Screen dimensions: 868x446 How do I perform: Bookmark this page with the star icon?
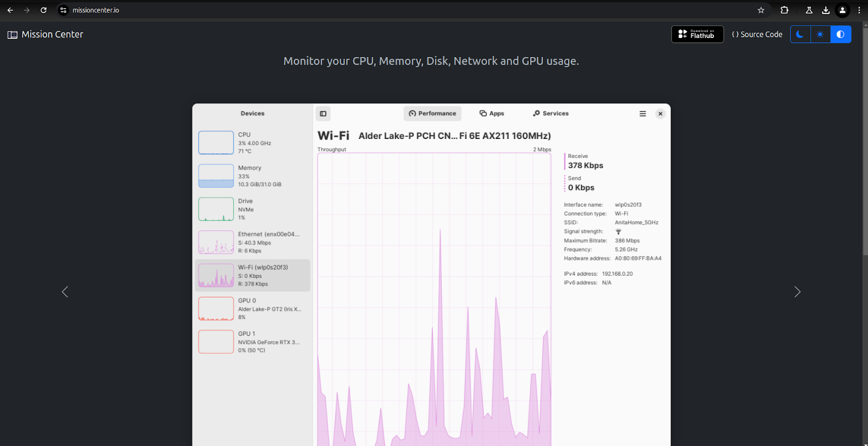761,10
